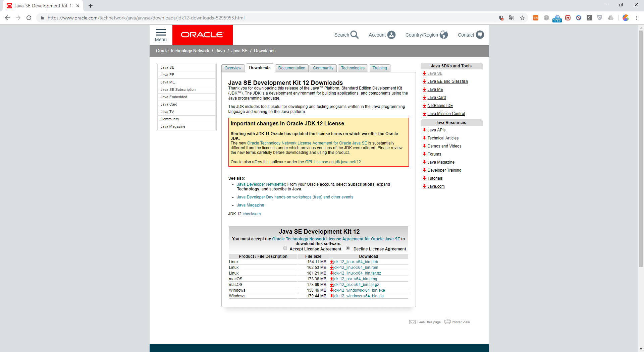Open the Chrome three-dot menu
The height and width of the screenshot is (352, 644).
[x=637, y=18]
